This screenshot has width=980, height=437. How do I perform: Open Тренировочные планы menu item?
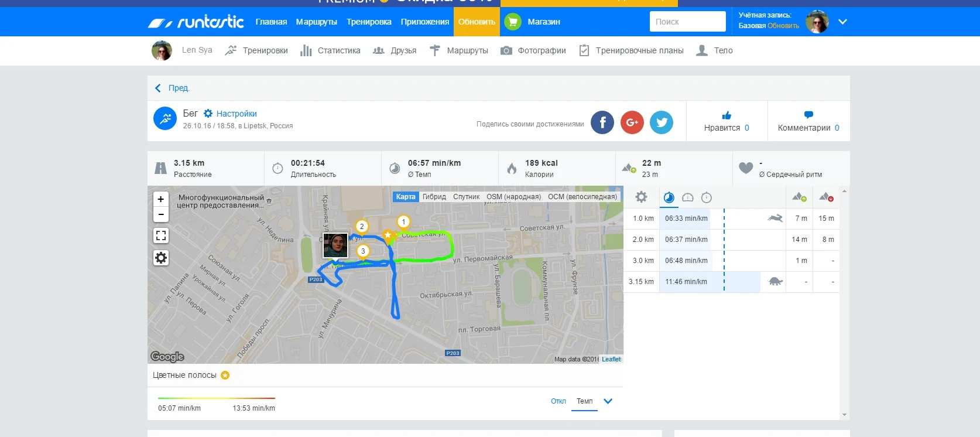pyautogui.click(x=631, y=50)
